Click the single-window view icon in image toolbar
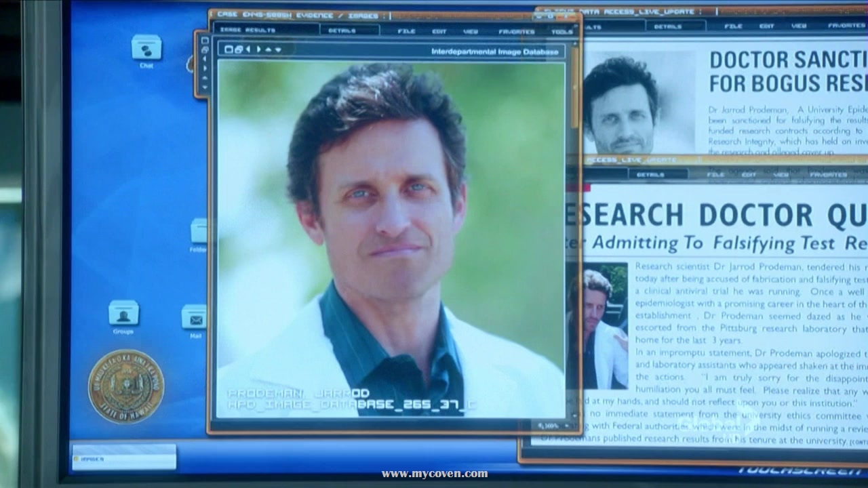Viewport: 868px width, 488px height. [229, 49]
